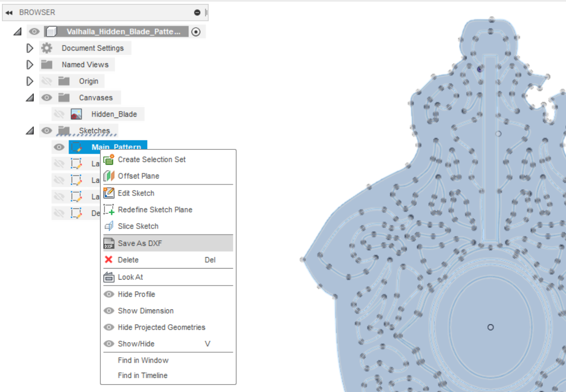Click the Valhalla_Hidden_Blade component cube icon
The height and width of the screenshot is (392, 566).
(x=51, y=31)
